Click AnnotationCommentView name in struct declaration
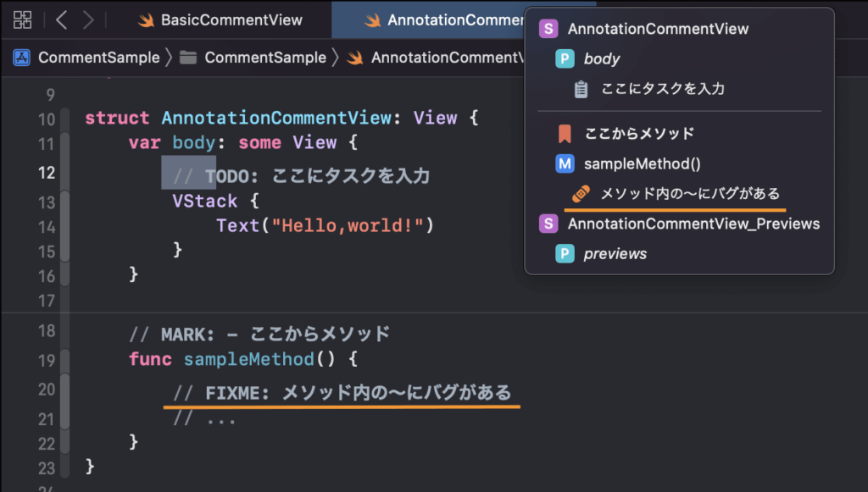Image resolution: width=868 pixels, height=492 pixels. [276, 118]
